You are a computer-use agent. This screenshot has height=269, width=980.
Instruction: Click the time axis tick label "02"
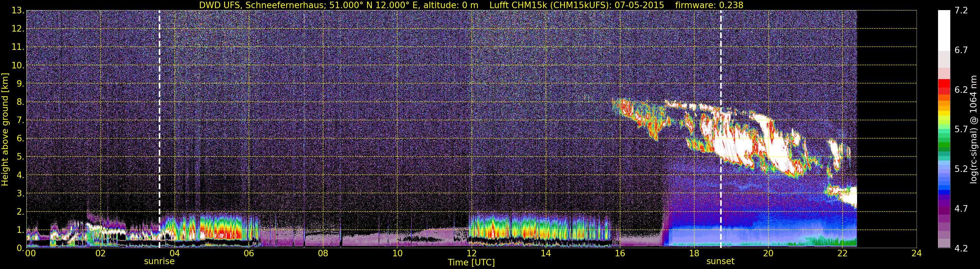101,254
